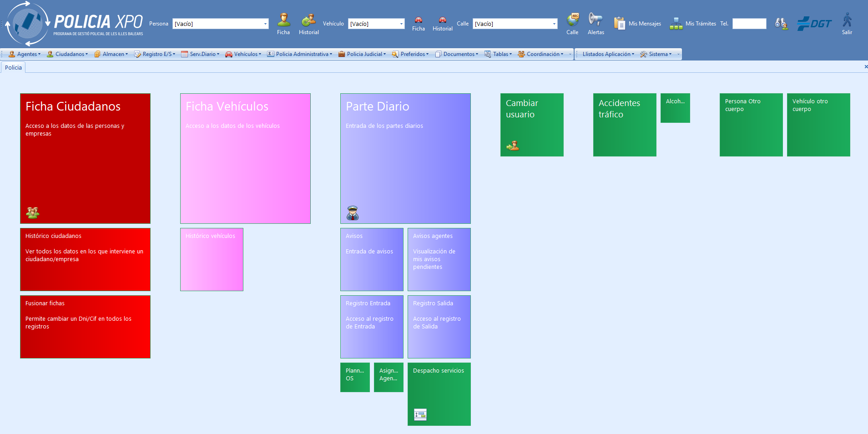Open Mis Mensajes clipboard icon
868x434 pixels.
[x=619, y=24]
